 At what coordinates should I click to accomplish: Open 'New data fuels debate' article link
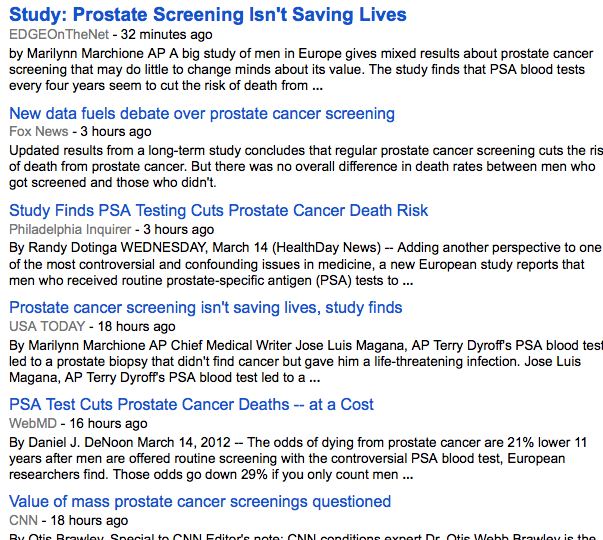tap(201, 113)
